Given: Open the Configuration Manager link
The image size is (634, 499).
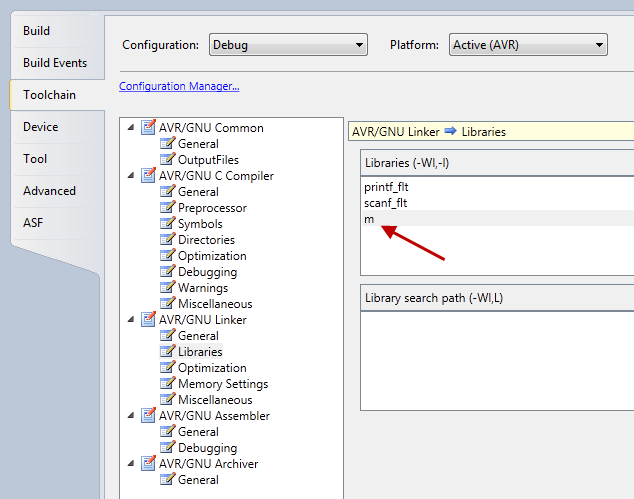Looking at the screenshot, I should tap(179, 86).
